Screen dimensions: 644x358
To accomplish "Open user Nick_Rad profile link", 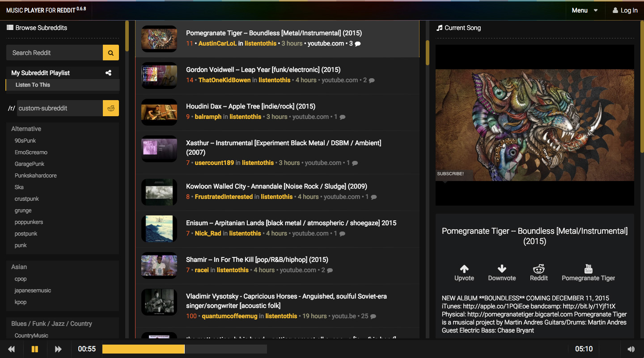I will (208, 234).
